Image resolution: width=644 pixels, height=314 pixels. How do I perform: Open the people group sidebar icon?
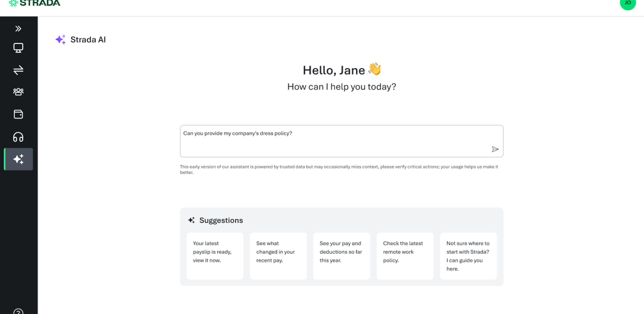click(x=18, y=92)
